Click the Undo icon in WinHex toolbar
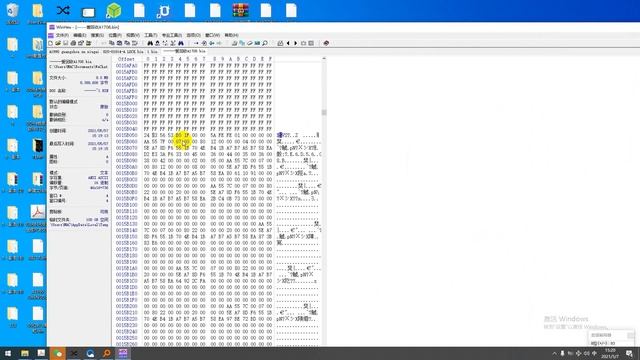 pos(104,43)
